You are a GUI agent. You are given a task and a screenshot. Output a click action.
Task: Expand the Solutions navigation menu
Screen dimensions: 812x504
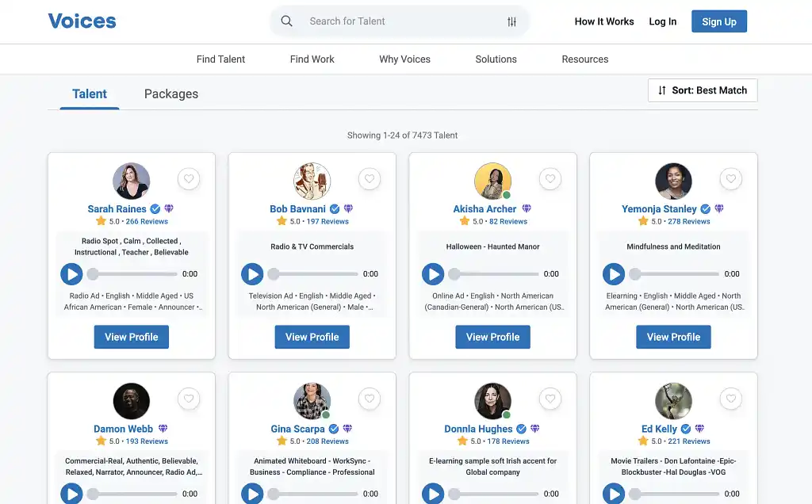496,59
